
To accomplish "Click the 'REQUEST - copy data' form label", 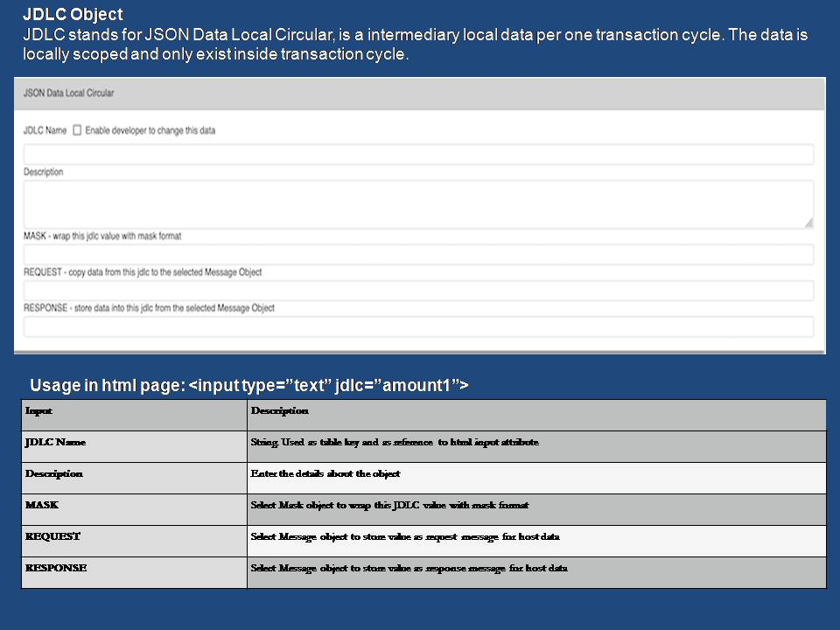I will click(143, 272).
